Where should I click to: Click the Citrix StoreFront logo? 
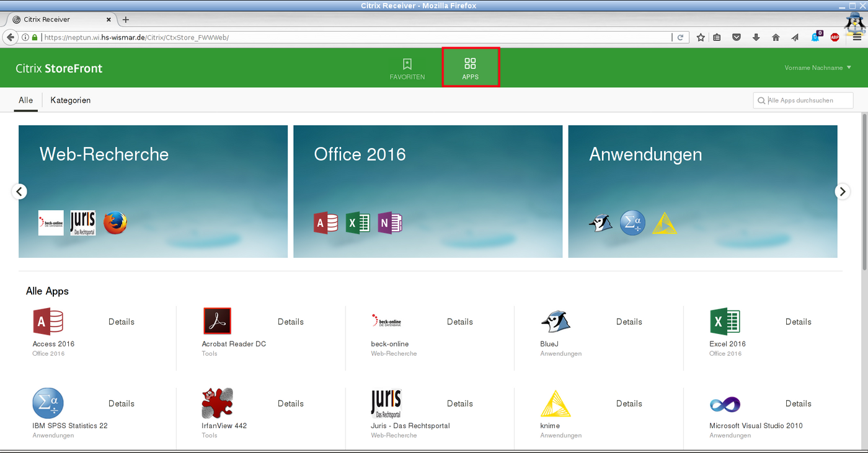[x=59, y=68]
